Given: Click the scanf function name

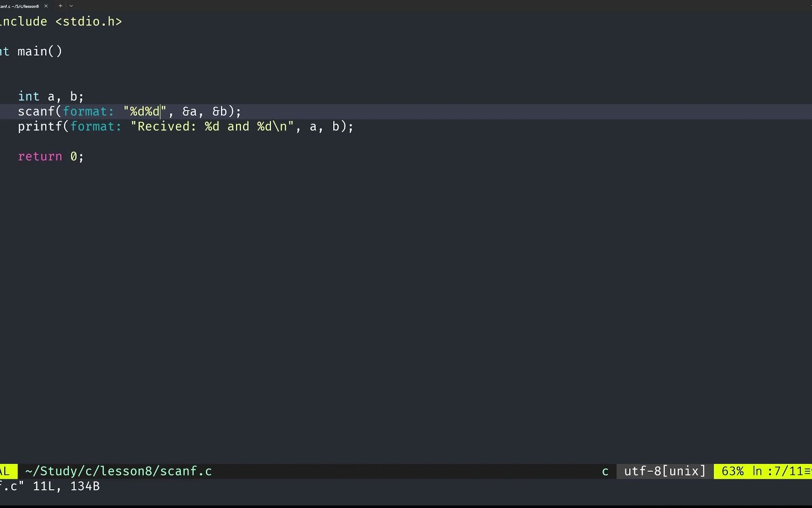Looking at the screenshot, I should (36, 112).
